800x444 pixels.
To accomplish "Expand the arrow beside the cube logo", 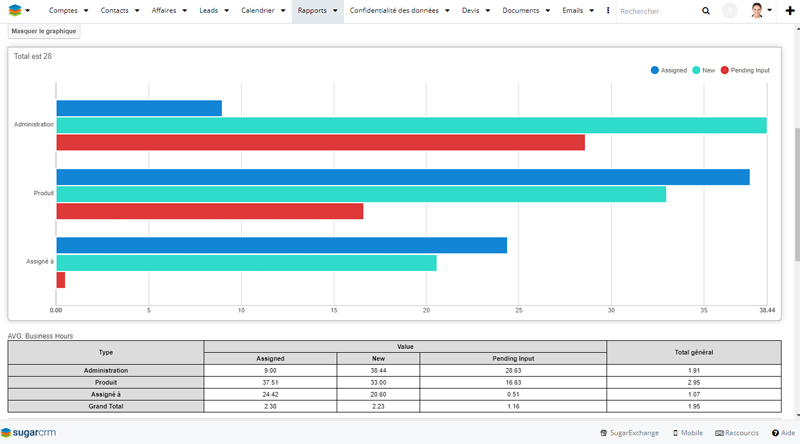I will coord(28,10).
